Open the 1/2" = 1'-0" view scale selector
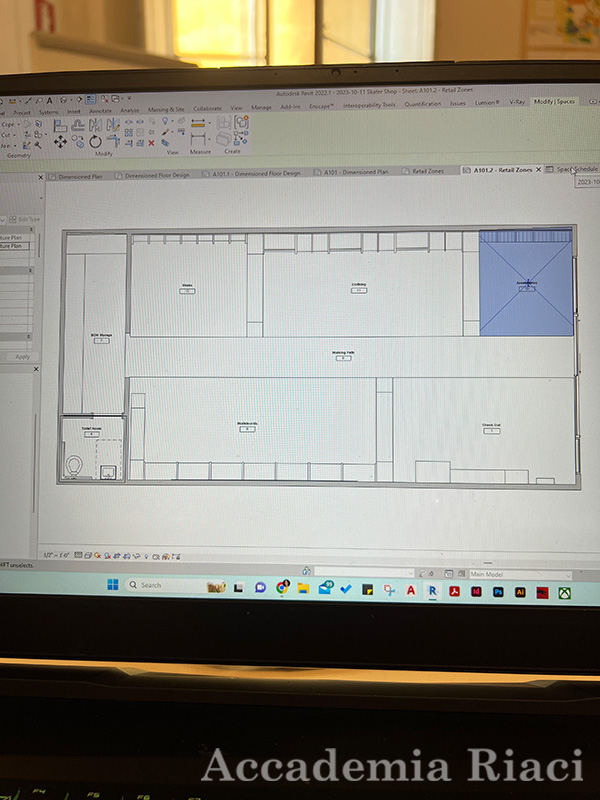The image size is (600, 800). [x=57, y=555]
